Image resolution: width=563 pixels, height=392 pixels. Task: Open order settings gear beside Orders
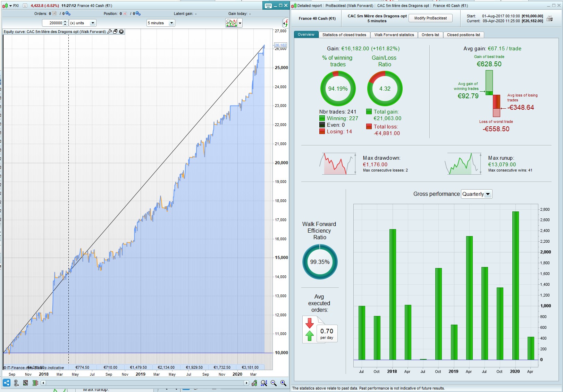tap(68, 14)
